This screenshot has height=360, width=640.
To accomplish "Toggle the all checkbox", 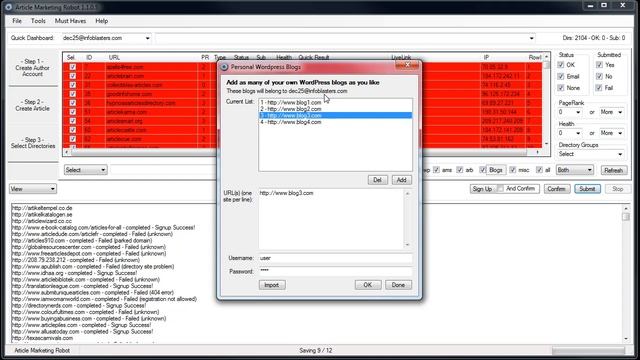I will click(x=539, y=170).
